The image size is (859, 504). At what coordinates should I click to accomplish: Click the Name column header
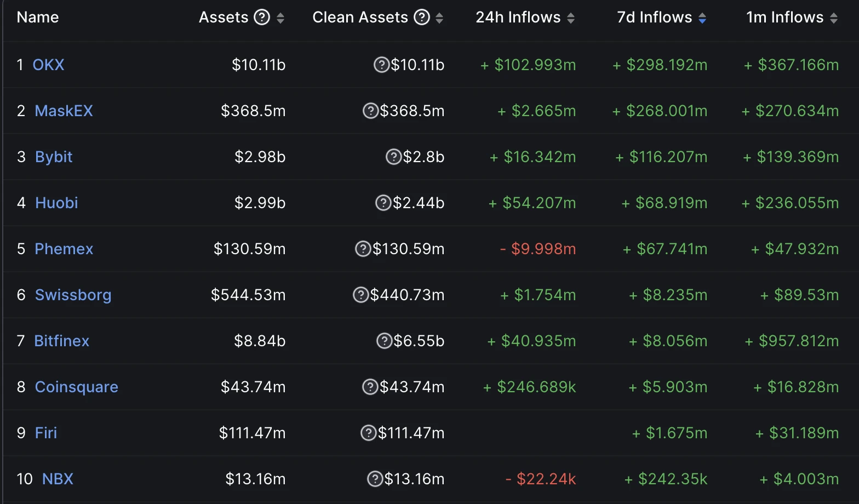coord(38,18)
